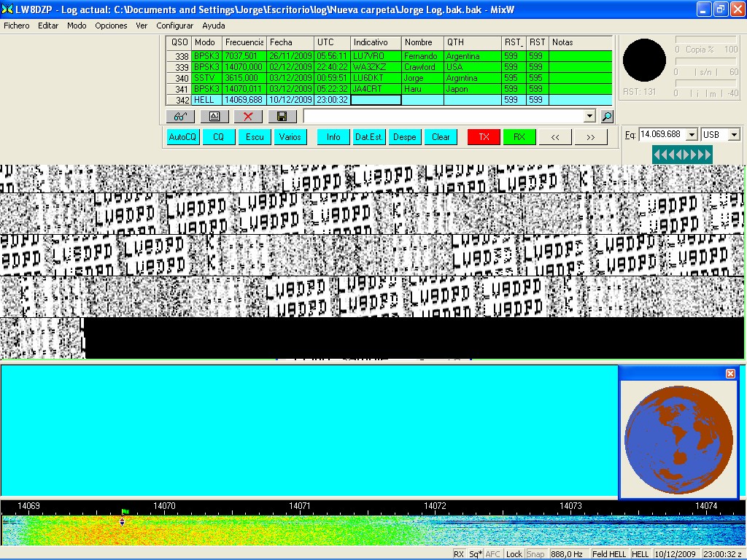747x560 pixels.
Task: Click the log card details icon
Action: coord(214,117)
